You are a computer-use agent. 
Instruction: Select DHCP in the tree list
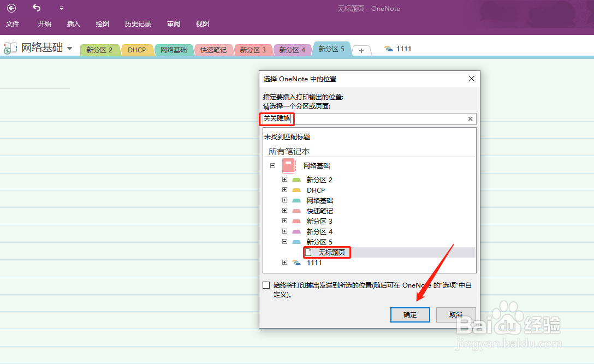[316, 190]
